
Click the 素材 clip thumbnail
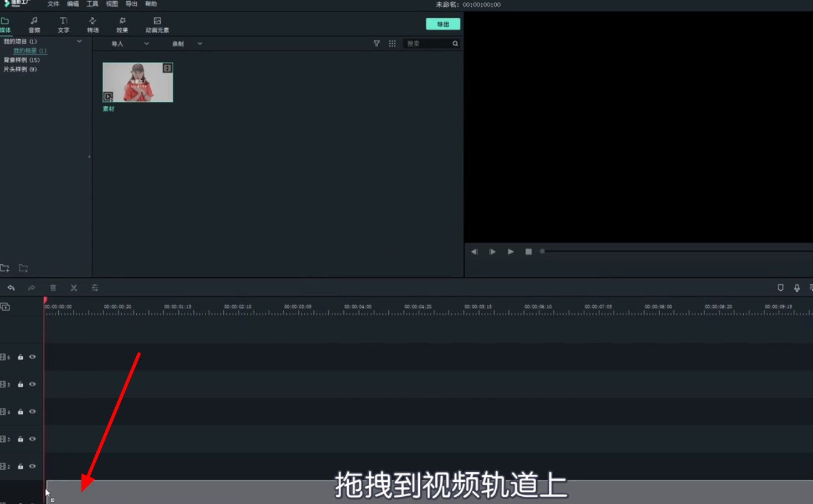pyautogui.click(x=137, y=82)
